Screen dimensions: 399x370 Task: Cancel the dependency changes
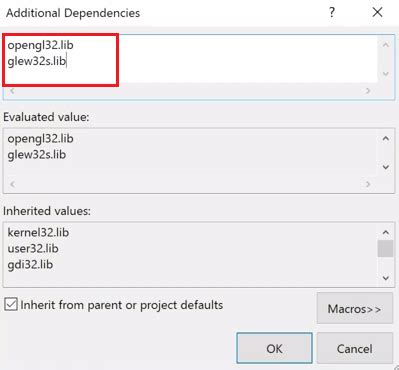(x=355, y=348)
